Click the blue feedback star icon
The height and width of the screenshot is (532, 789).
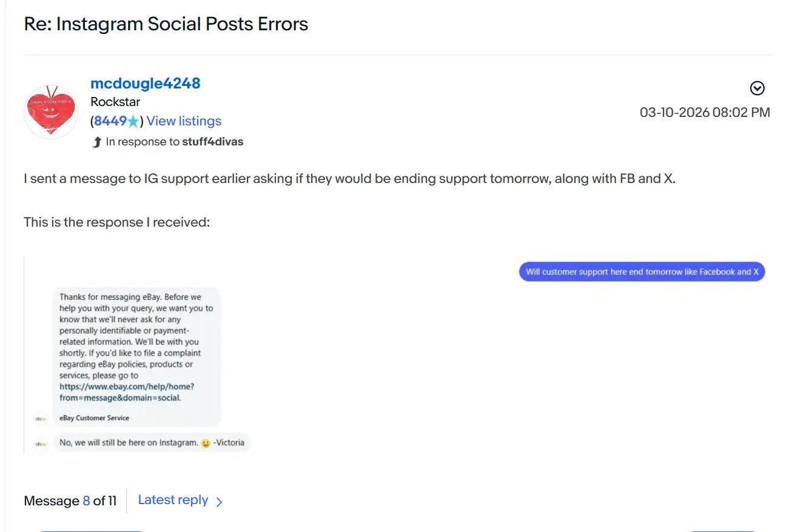[x=133, y=122]
